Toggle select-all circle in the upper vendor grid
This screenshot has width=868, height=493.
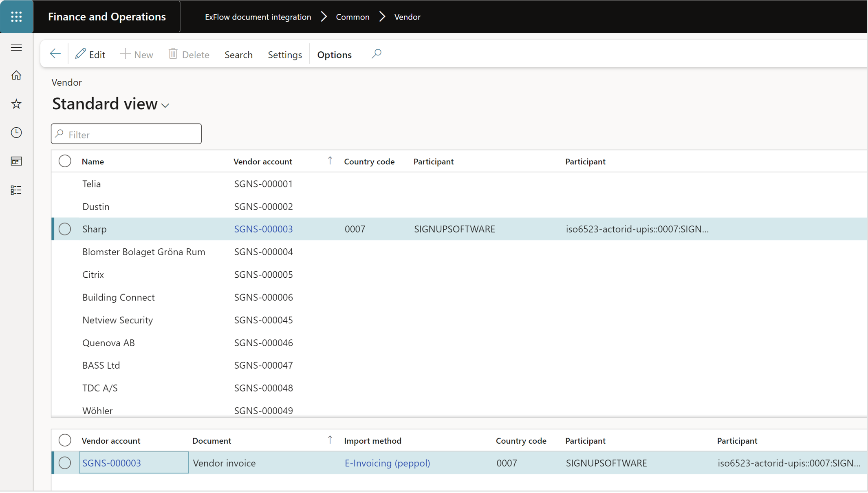click(65, 161)
